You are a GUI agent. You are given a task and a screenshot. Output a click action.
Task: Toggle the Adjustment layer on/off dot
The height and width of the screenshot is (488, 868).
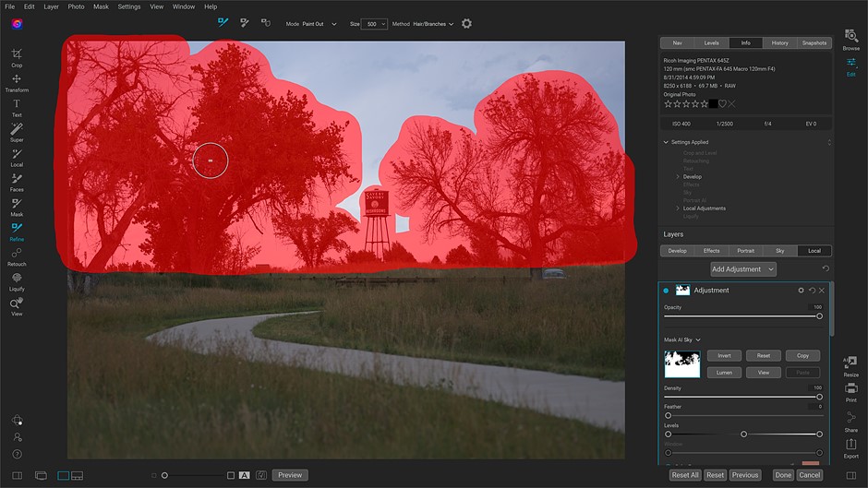pos(666,291)
